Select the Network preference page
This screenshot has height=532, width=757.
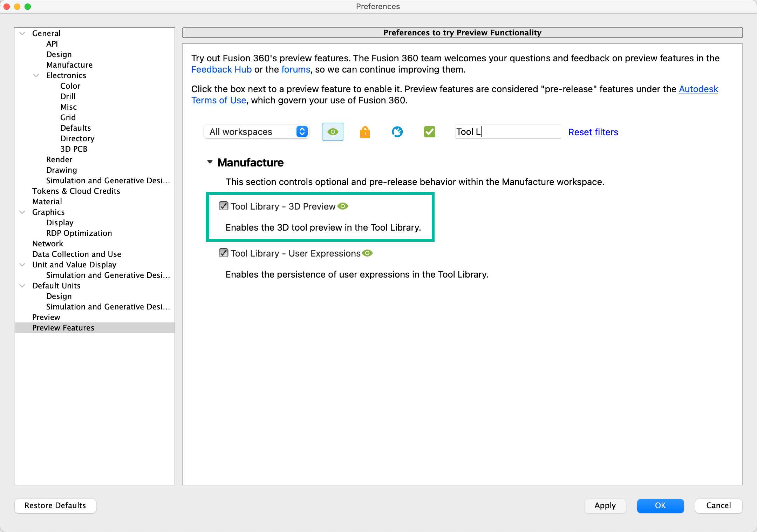47,244
